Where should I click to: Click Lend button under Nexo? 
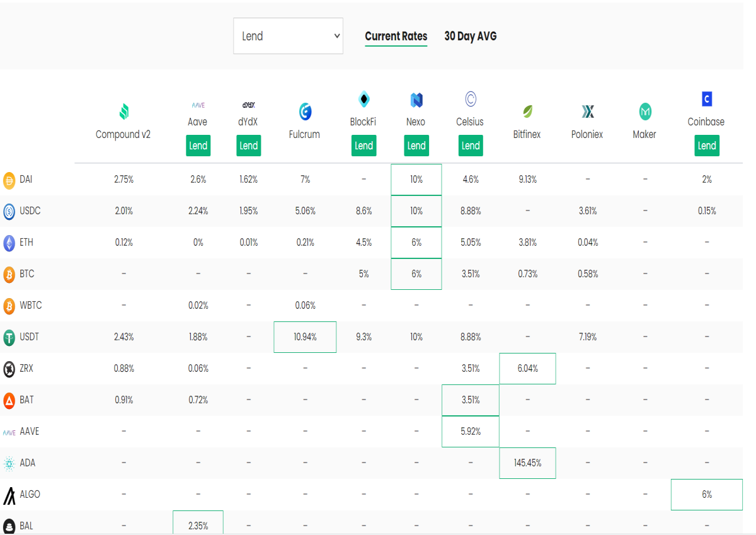[x=416, y=146]
